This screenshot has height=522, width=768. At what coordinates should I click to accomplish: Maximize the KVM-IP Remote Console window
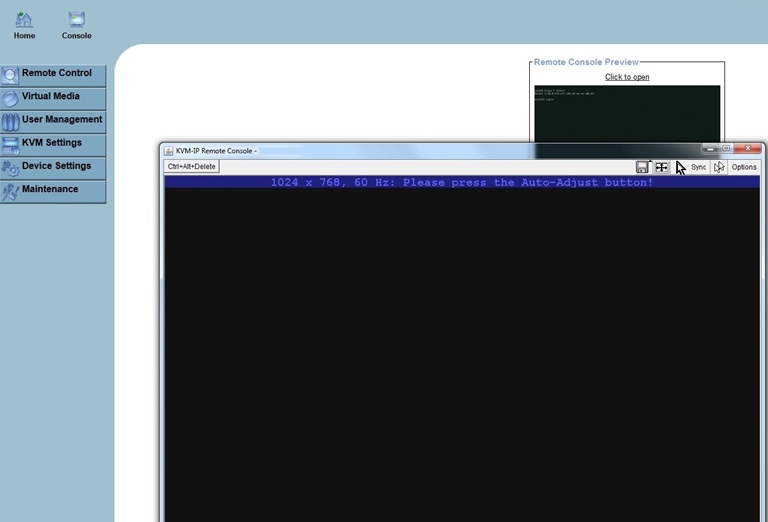[726, 149]
